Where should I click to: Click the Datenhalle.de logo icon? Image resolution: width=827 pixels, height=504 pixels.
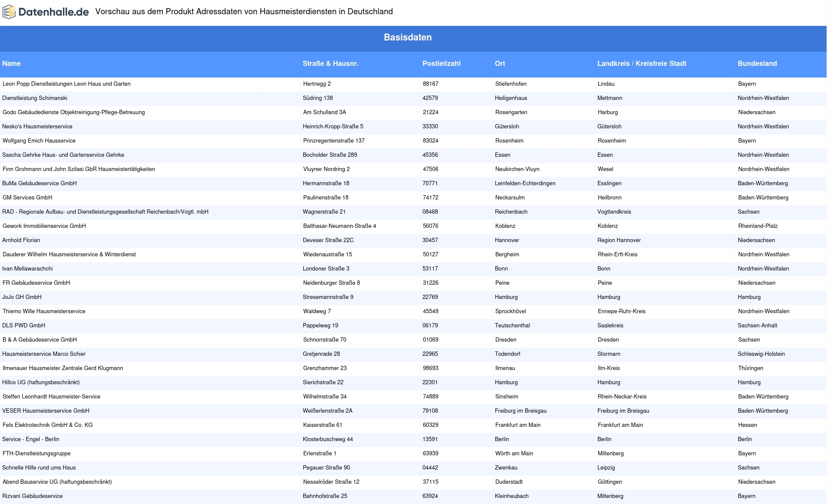(x=9, y=12)
